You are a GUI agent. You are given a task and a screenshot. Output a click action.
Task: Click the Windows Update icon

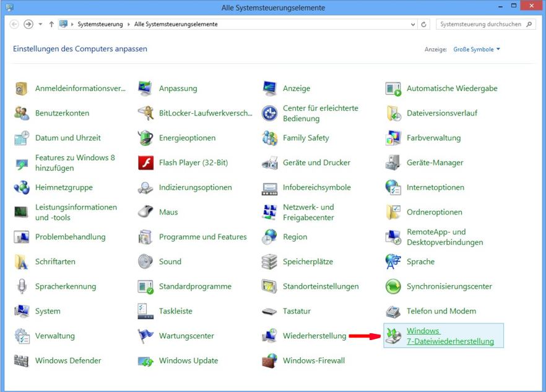pos(145,360)
